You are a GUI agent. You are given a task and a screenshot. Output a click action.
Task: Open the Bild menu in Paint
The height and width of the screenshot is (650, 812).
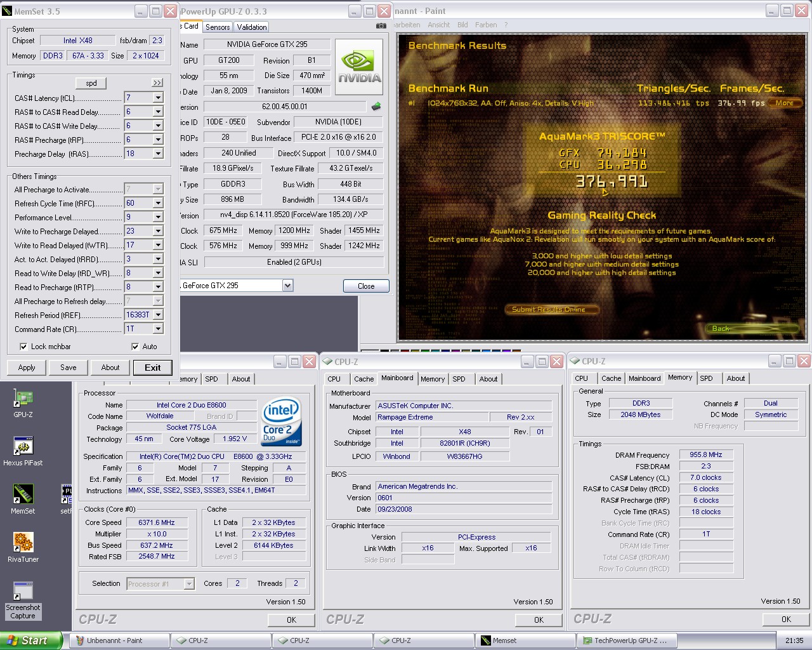[x=462, y=25]
